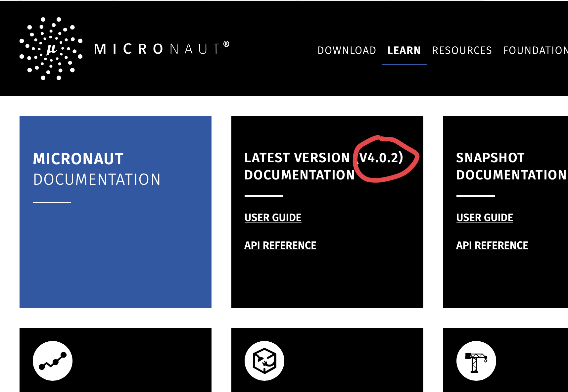Open the API Reference under Snapshot Documentation
568x392 pixels.
point(492,245)
